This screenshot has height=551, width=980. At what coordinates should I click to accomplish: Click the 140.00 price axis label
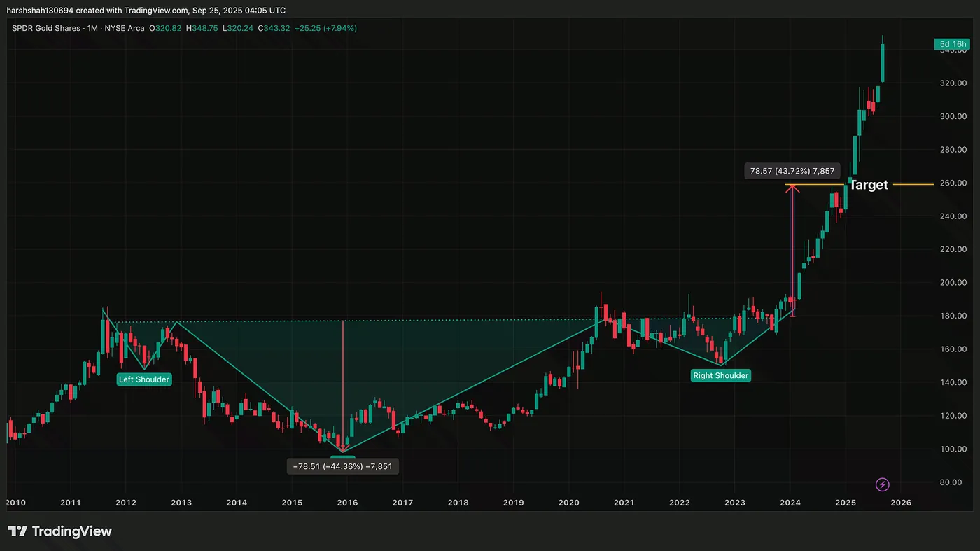(x=953, y=382)
